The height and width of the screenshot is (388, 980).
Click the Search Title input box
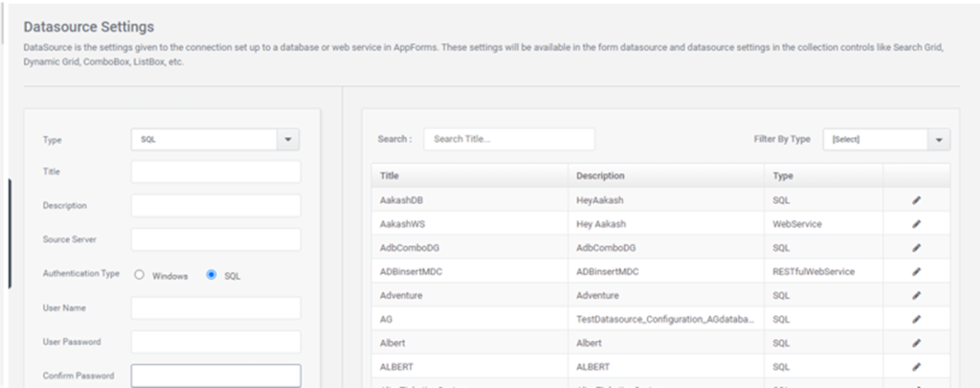click(509, 139)
